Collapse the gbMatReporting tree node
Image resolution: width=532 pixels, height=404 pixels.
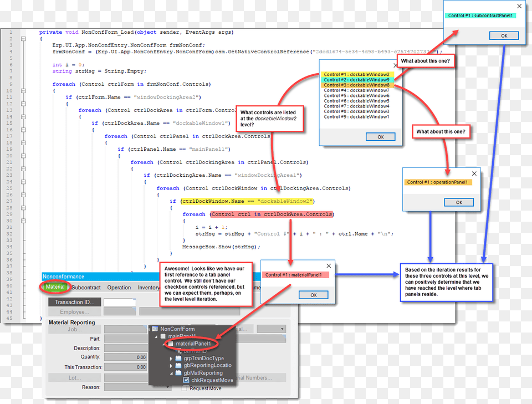click(x=171, y=373)
